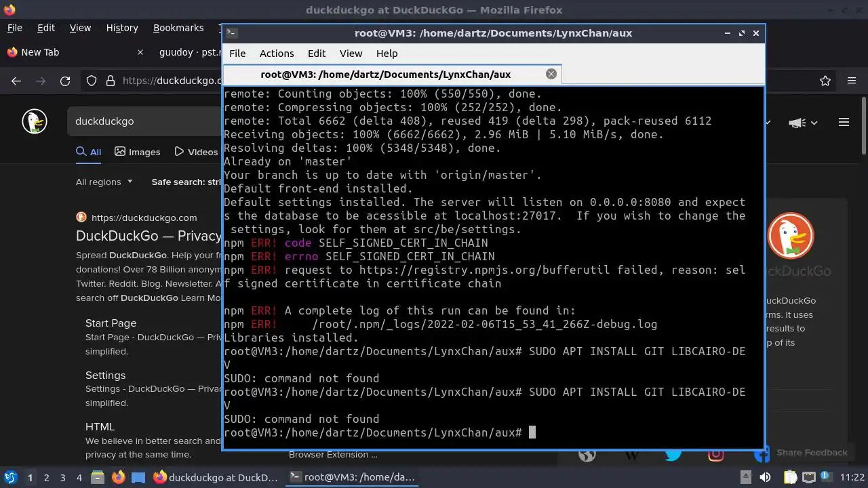Open the system start menu icon
The image size is (868, 488).
(x=11, y=477)
